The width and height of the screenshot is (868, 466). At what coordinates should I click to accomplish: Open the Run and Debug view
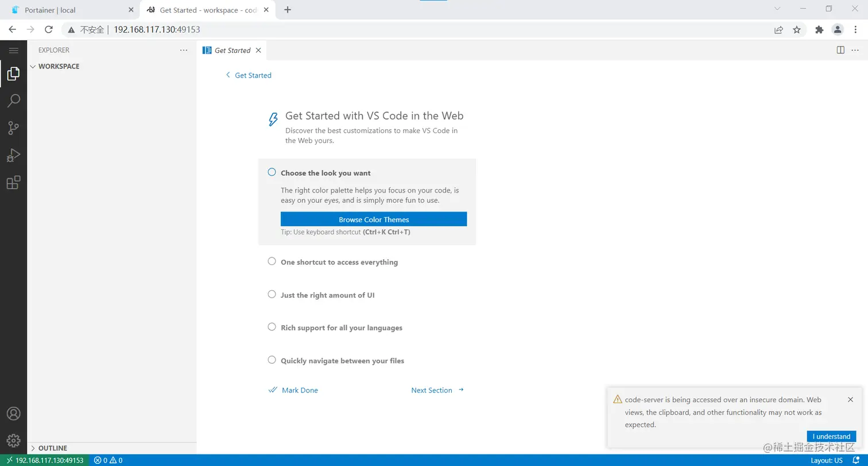tap(13, 155)
